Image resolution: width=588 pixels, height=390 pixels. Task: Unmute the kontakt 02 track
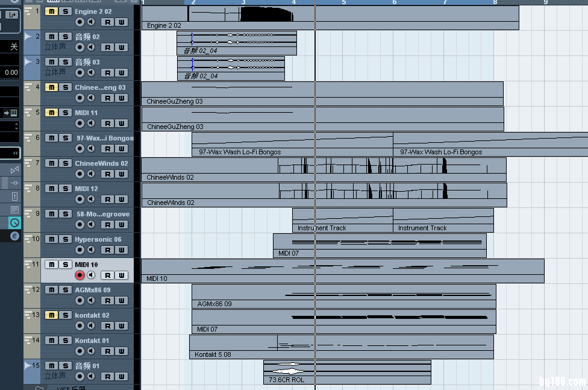51,315
